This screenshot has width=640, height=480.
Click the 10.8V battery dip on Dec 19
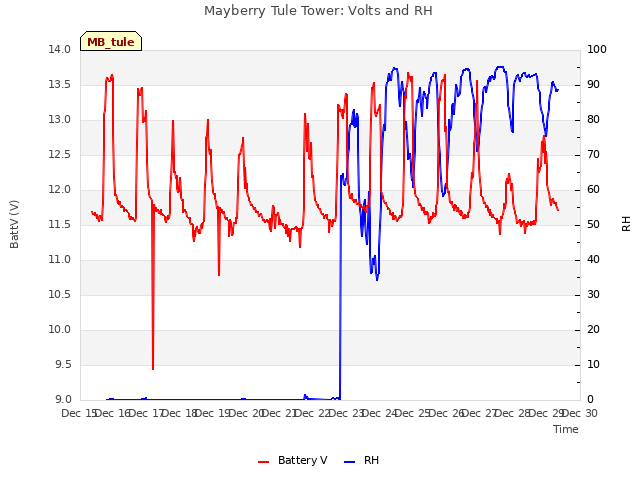(219, 275)
